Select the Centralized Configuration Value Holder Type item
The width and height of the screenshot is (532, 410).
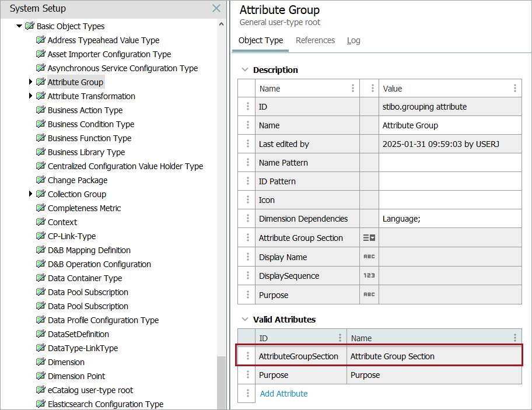click(x=125, y=166)
